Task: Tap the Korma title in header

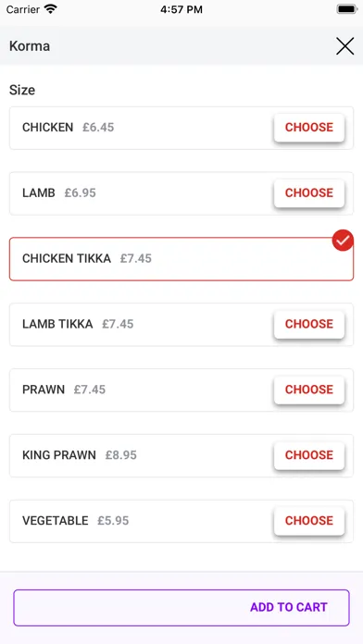Action: click(x=30, y=46)
